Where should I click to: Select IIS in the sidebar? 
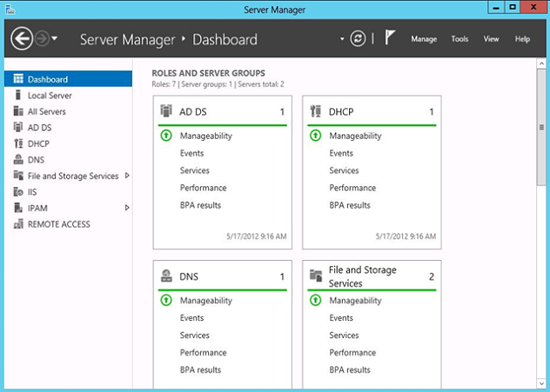(69, 192)
